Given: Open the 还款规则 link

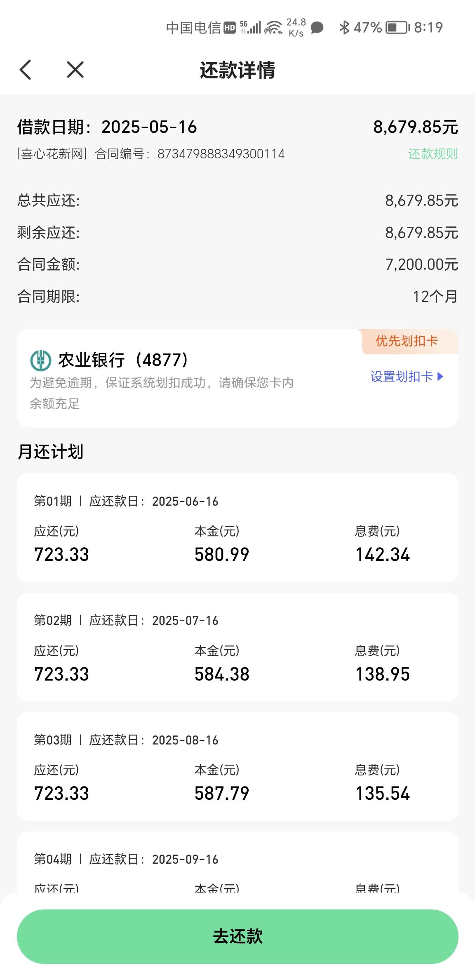Looking at the screenshot, I should pos(433,154).
